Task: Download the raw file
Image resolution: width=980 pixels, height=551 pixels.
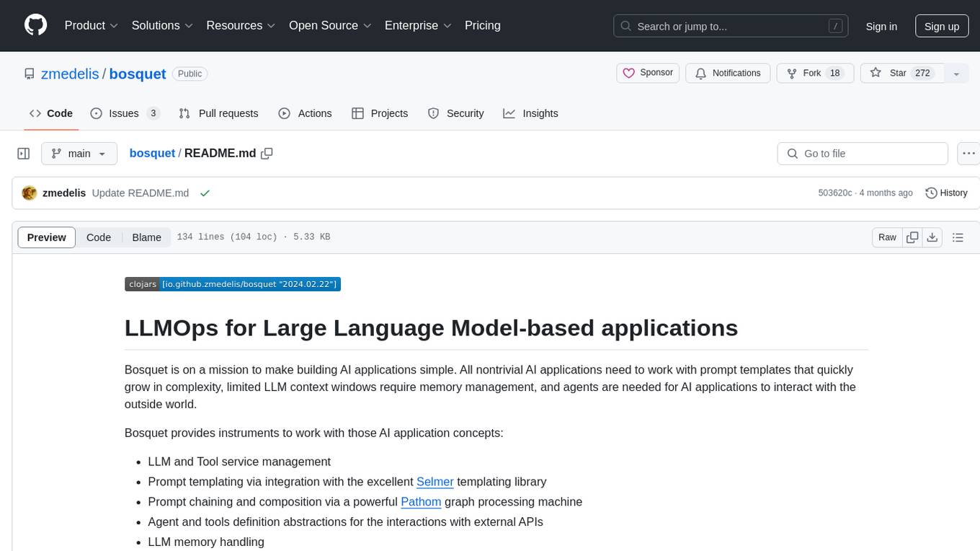Action: pyautogui.click(x=932, y=237)
